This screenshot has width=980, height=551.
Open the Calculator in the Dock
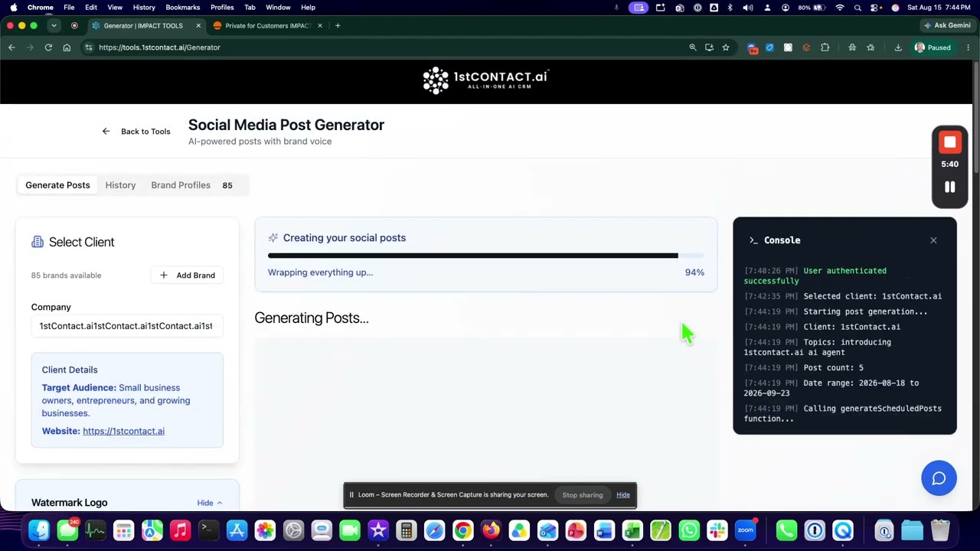click(x=407, y=530)
